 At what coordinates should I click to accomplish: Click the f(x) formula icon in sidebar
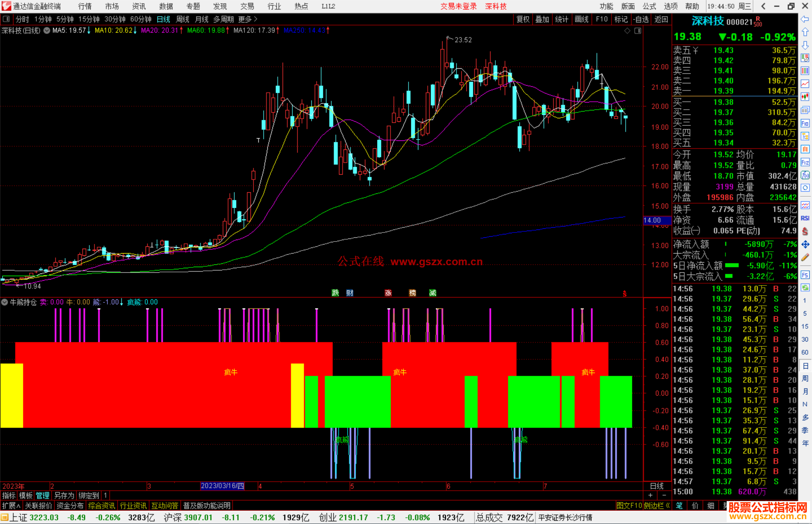tap(805, 175)
